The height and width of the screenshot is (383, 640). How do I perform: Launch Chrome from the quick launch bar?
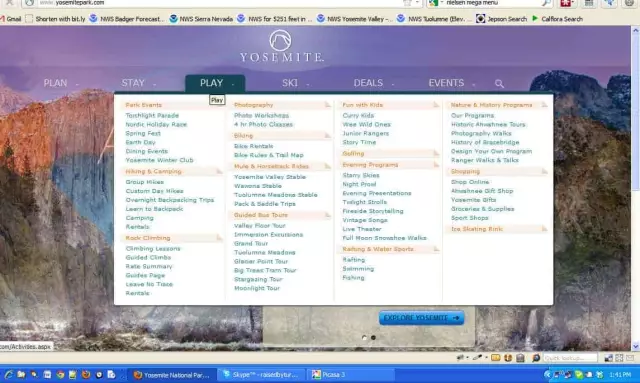(x=60, y=374)
